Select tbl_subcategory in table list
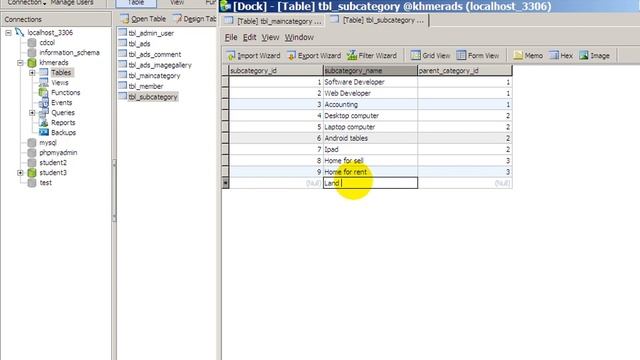 [x=148, y=97]
